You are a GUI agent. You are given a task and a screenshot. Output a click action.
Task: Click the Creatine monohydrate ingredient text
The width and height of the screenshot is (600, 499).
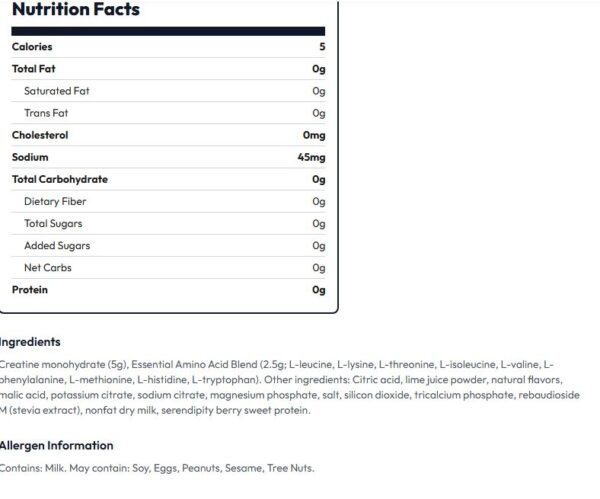[x=64, y=365]
